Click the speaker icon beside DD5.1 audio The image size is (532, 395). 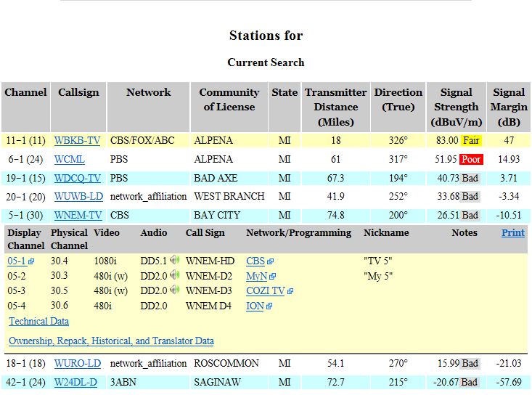[x=175, y=260]
